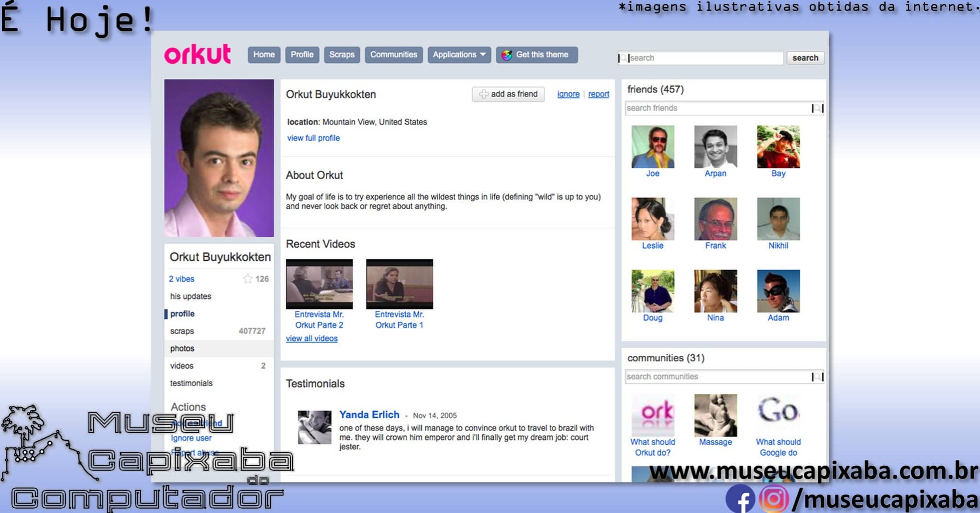This screenshot has height=513, width=980.
Task: Click the search friends magnifier icon
Action: 818,109
